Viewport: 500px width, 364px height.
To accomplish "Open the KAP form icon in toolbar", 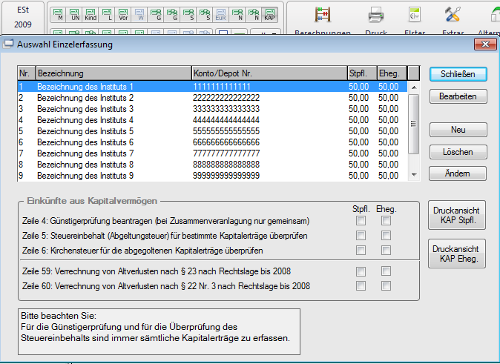I will (269, 15).
